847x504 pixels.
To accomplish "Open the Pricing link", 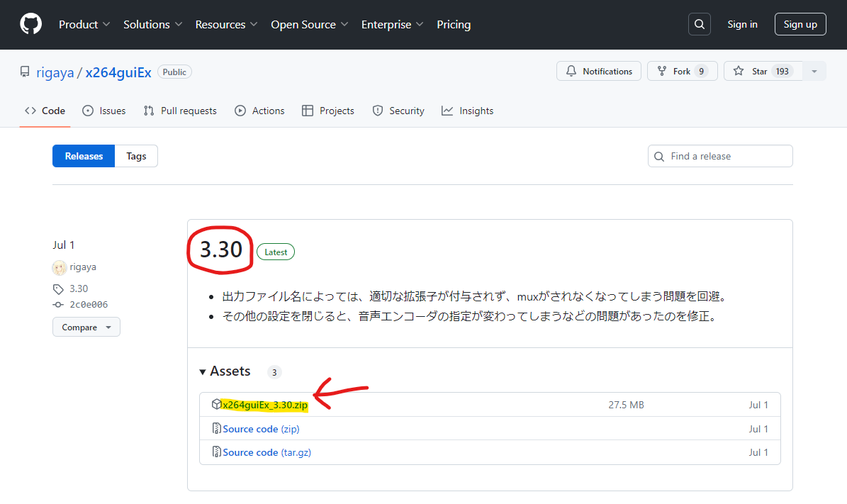I will click(x=454, y=24).
